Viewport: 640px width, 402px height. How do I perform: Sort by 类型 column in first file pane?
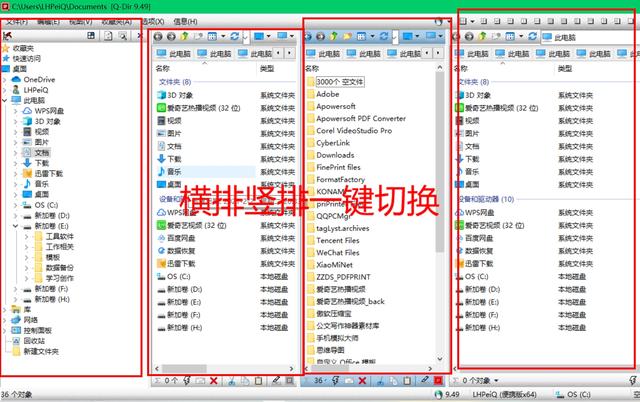(x=267, y=69)
